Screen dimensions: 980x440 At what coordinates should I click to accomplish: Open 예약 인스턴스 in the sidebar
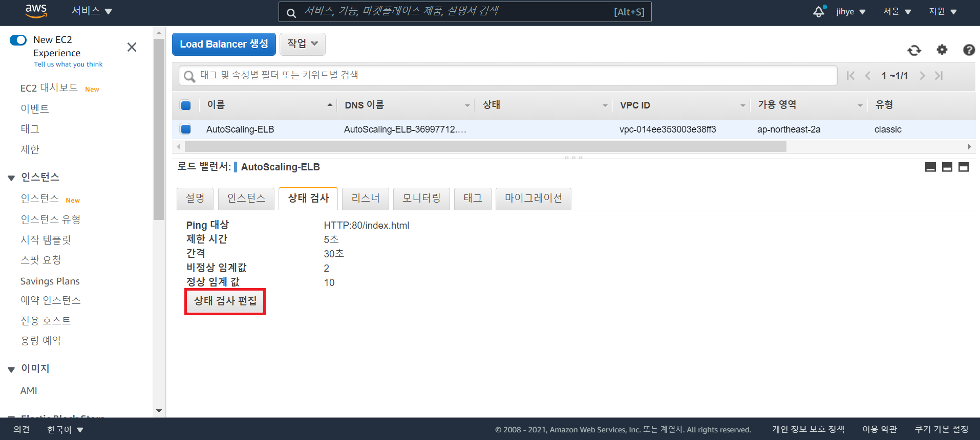coord(51,300)
